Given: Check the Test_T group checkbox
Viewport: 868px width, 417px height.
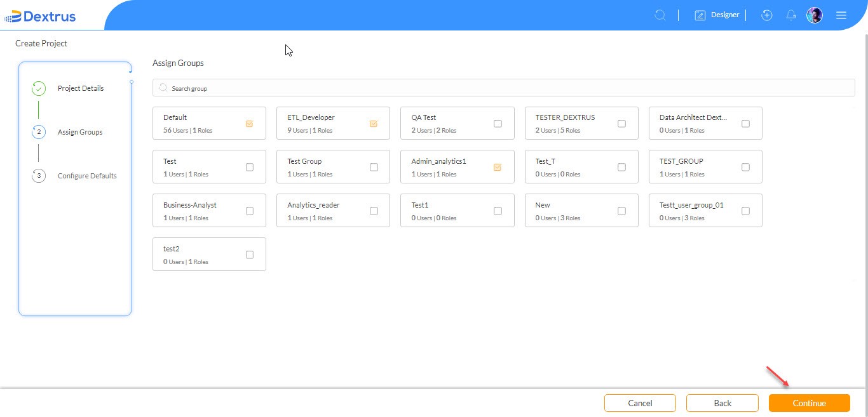Looking at the screenshot, I should pyautogui.click(x=621, y=168).
